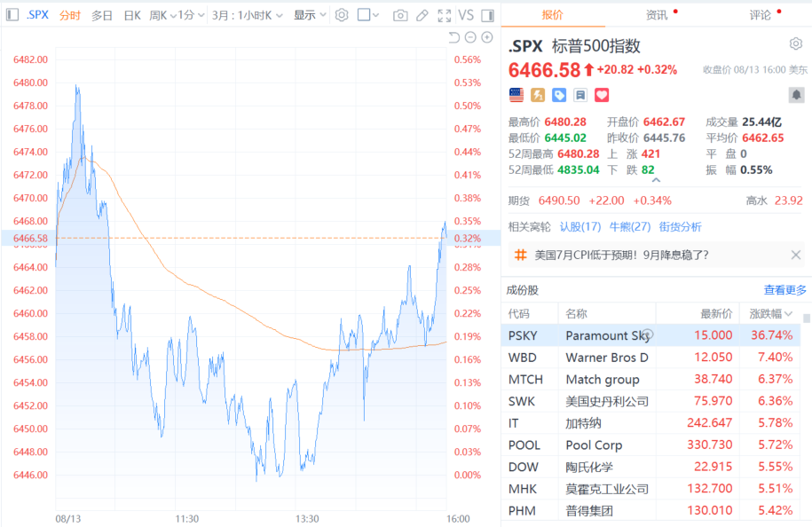812x527 pixels.
Task: Open the 显示 display options dropdown
Action: tap(310, 16)
